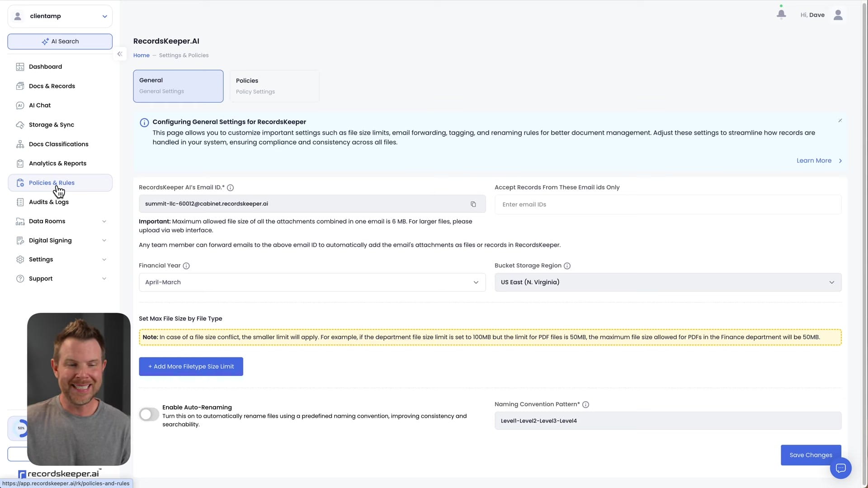The width and height of the screenshot is (868, 488).
Task: Click the presenter webcam video thumbnail
Action: (x=79, y=389)
